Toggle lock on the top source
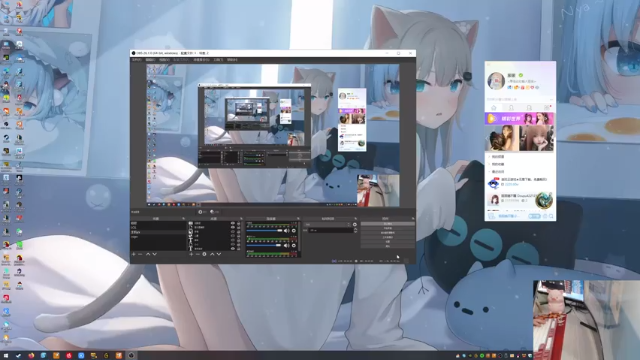 pyautogui.click(x=239, y=223)
